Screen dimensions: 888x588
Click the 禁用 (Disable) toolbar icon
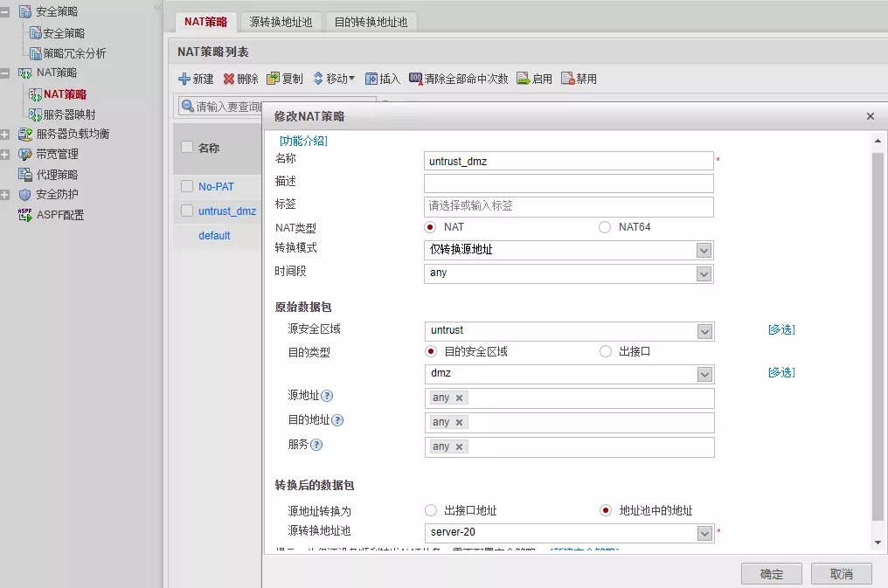(567, 79)
